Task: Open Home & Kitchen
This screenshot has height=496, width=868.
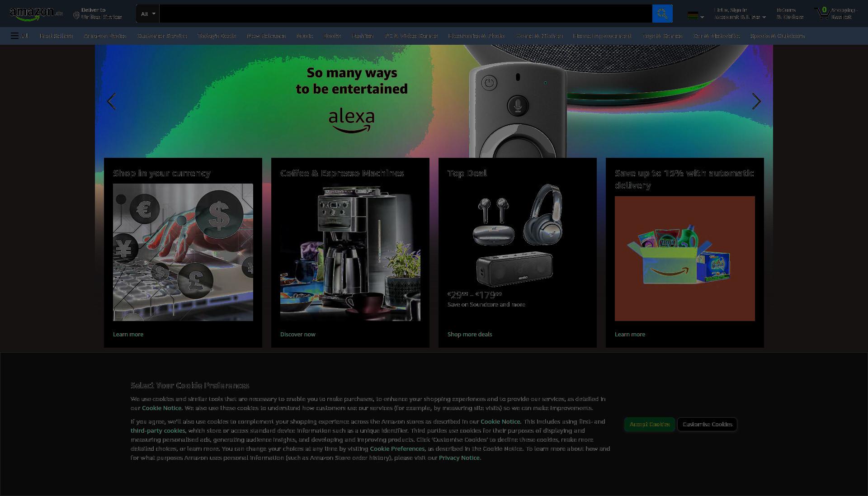Action: tap(539, 36)
